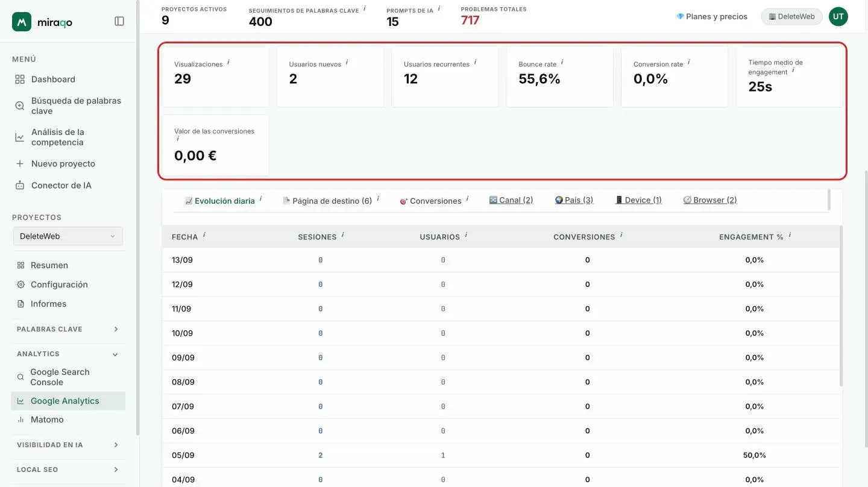Expand the LOCAL SEO section
This screenshot has width=868, height=487.
pos(68,470)
